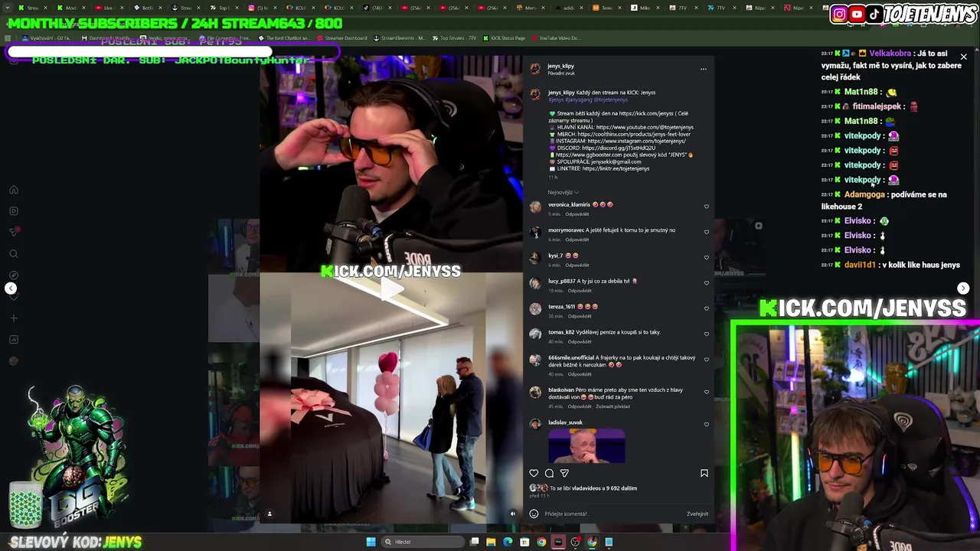Click the #jenys hashtag

coord(556,99)
